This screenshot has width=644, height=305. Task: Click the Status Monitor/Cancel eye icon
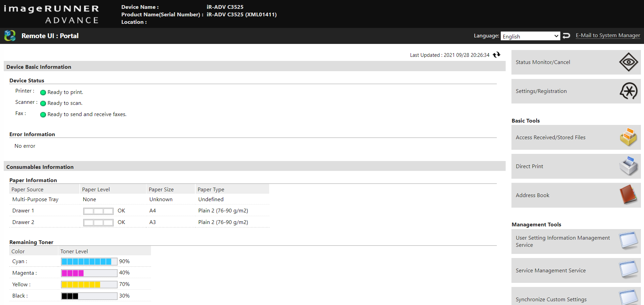pyautogui.click(x=628, y=62)
